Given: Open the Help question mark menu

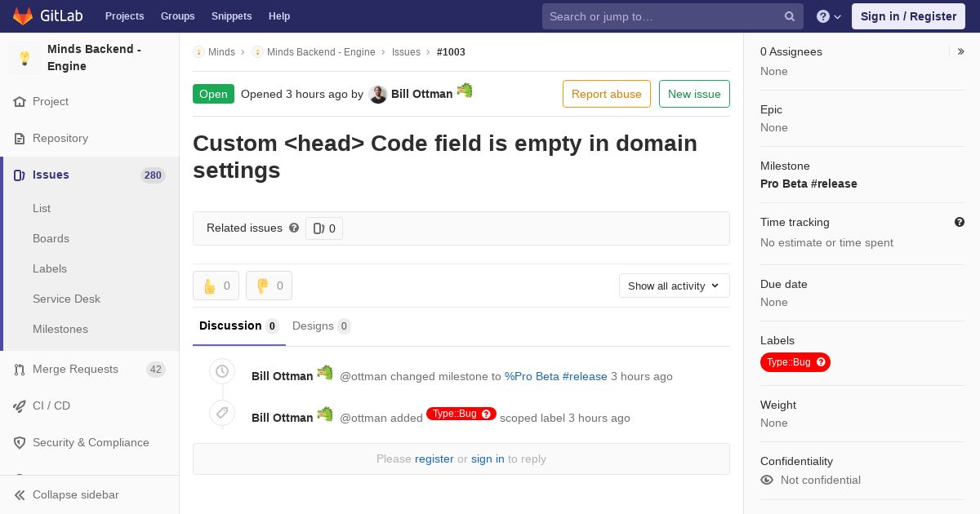Looking at the screenshot, I should (x=829, y=16).
